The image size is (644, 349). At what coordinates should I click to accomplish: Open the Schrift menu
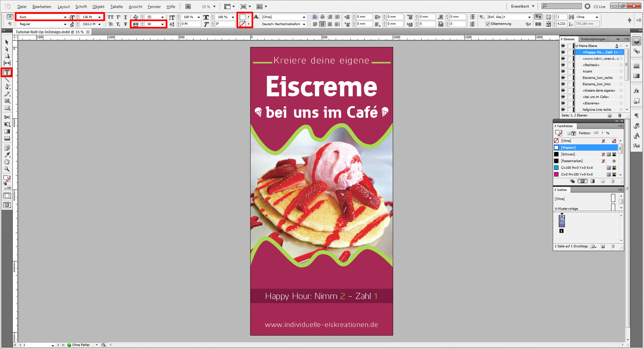coord(81,6)
